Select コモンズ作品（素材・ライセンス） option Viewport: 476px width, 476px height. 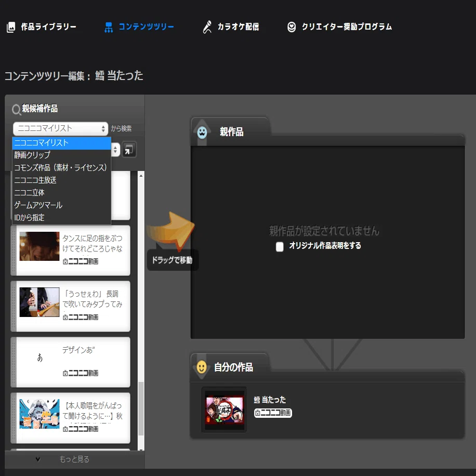pos(62,167)
